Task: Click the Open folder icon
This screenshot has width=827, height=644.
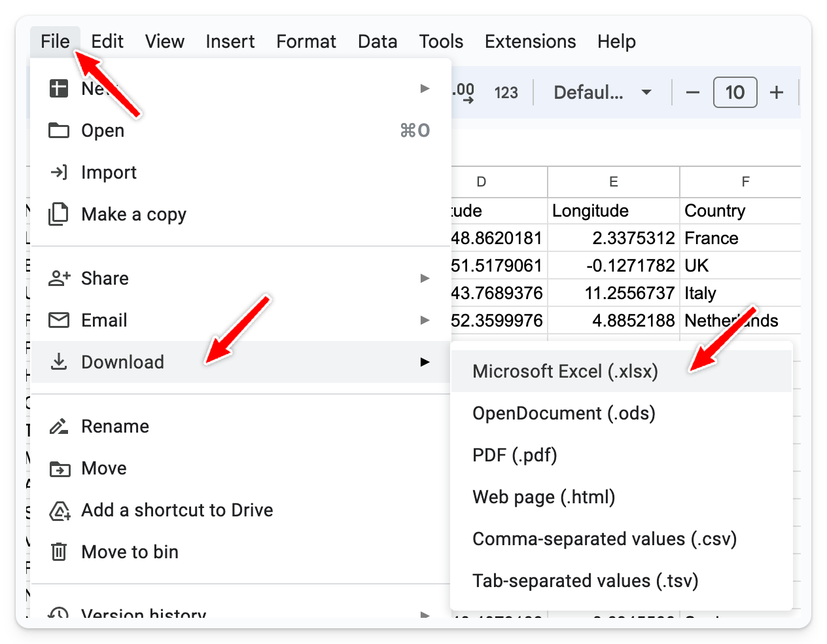Action: (59, 130)
